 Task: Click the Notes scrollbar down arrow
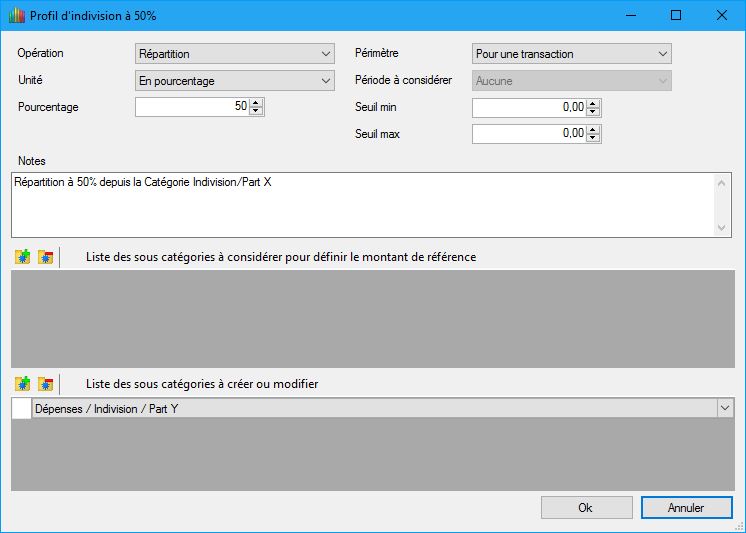click(723, 228)
